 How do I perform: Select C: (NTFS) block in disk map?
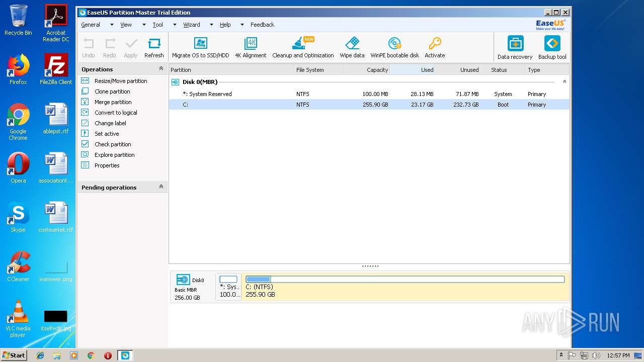tap(405, 287)
